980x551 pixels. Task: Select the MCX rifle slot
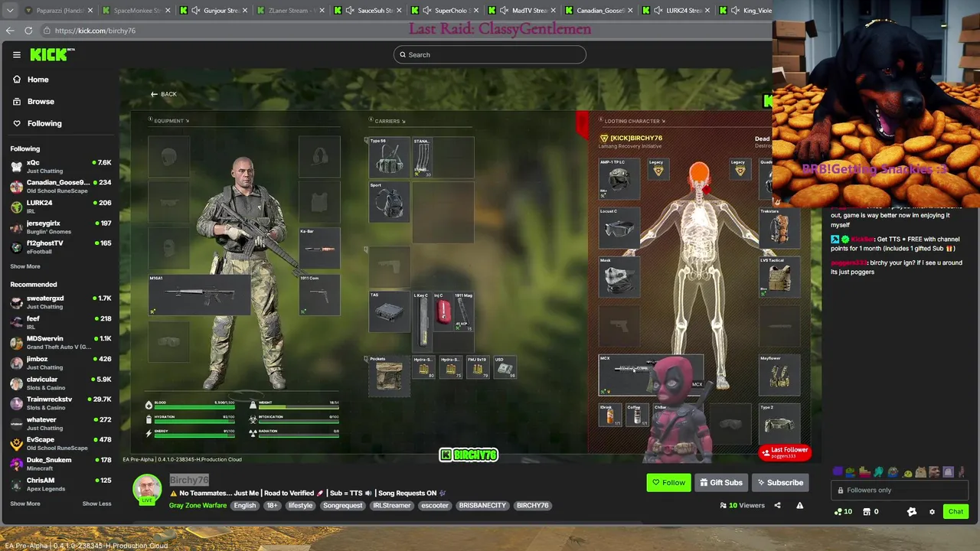651,375
